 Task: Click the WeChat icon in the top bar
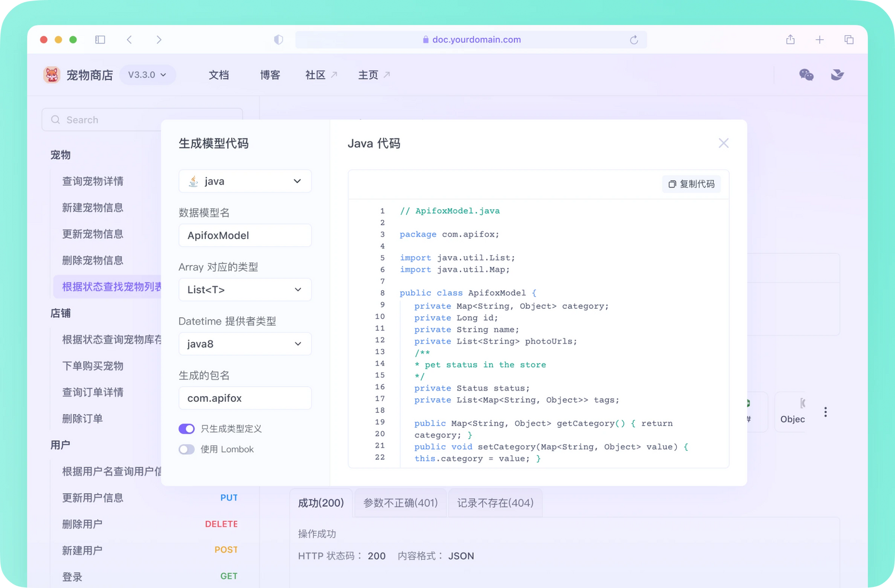click(806, 74)
